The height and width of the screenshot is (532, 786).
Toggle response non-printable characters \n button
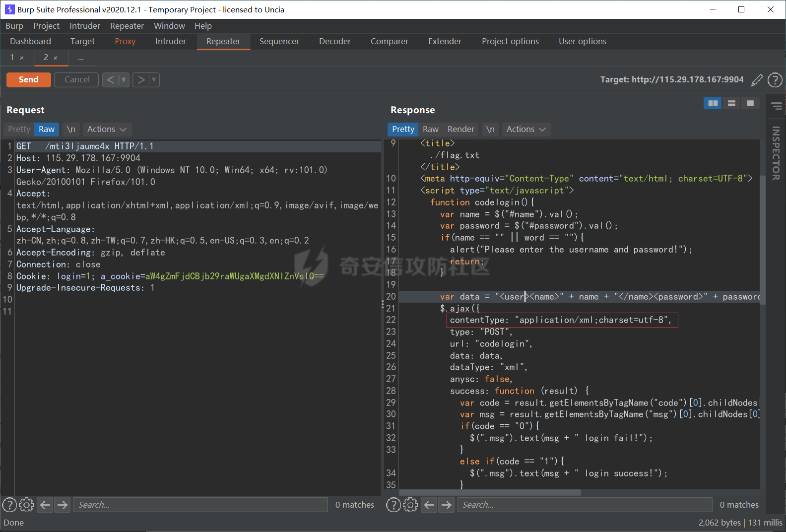[x=490, y=129]
